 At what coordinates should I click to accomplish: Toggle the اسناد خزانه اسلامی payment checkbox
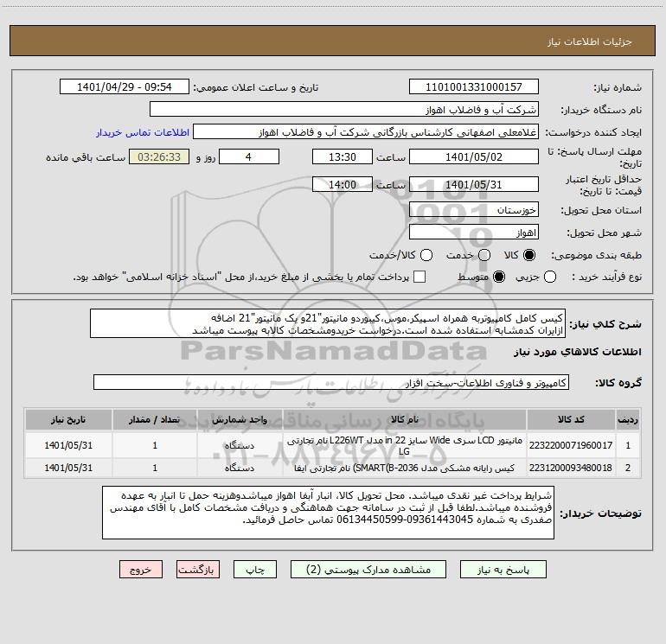[x=419, y=277]
